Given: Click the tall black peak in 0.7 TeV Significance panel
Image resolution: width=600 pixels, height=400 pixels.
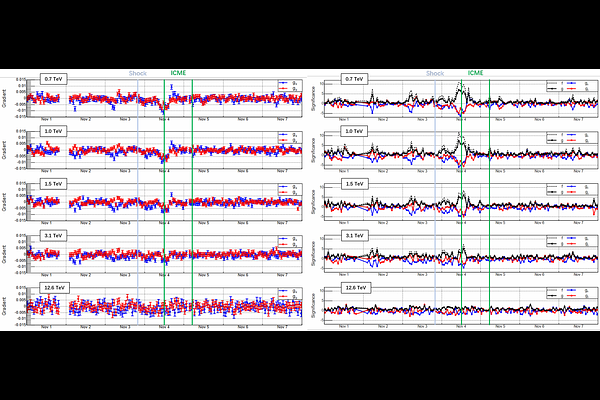Looking at the screenshot, I should 461,87.
